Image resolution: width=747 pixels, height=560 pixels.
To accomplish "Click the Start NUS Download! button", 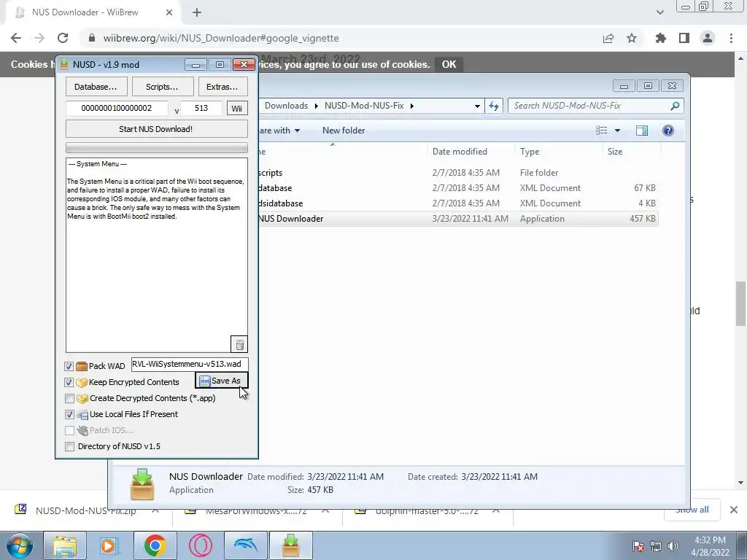I will [156, 129].
